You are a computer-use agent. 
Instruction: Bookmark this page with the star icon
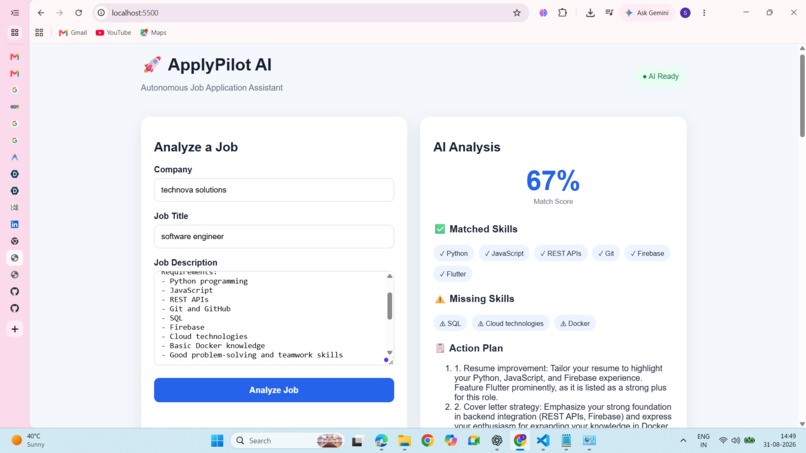[x=517, y=13]
